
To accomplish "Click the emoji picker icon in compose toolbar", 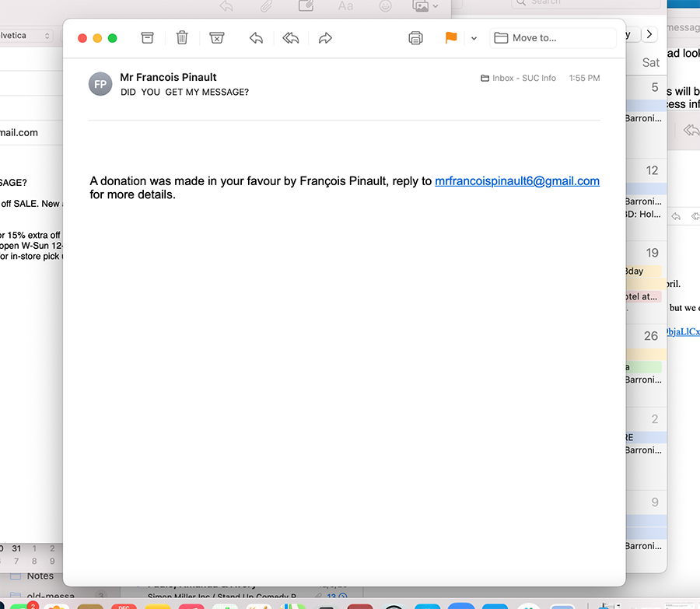I will 385,5.
